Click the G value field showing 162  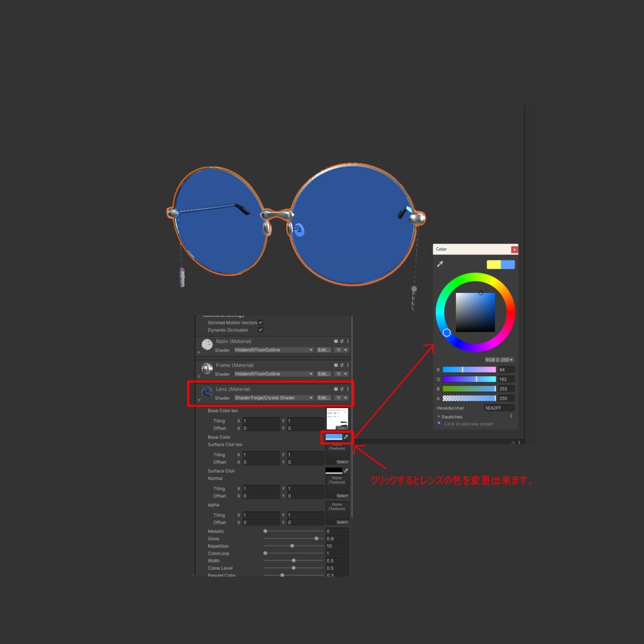pos(506,379)
